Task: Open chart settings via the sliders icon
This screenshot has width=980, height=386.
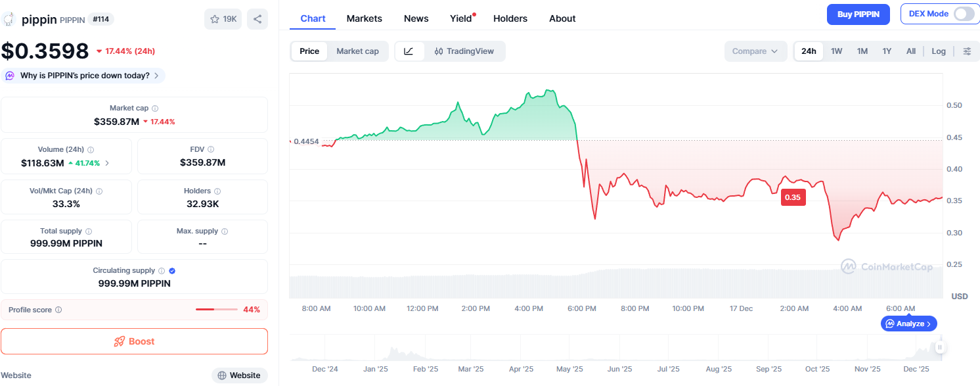Action: click(967, 51)
